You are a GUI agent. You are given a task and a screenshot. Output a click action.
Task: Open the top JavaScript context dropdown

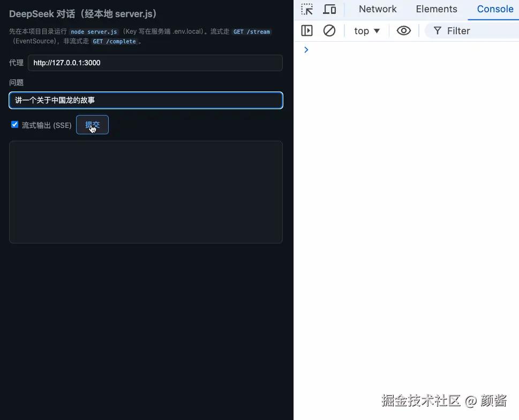(367, 30)
